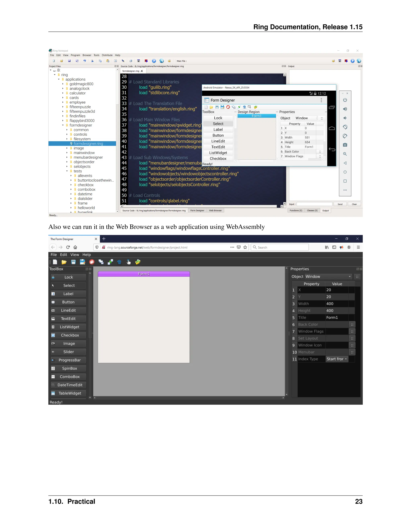Click the emulator power button icon

[345, 100]
